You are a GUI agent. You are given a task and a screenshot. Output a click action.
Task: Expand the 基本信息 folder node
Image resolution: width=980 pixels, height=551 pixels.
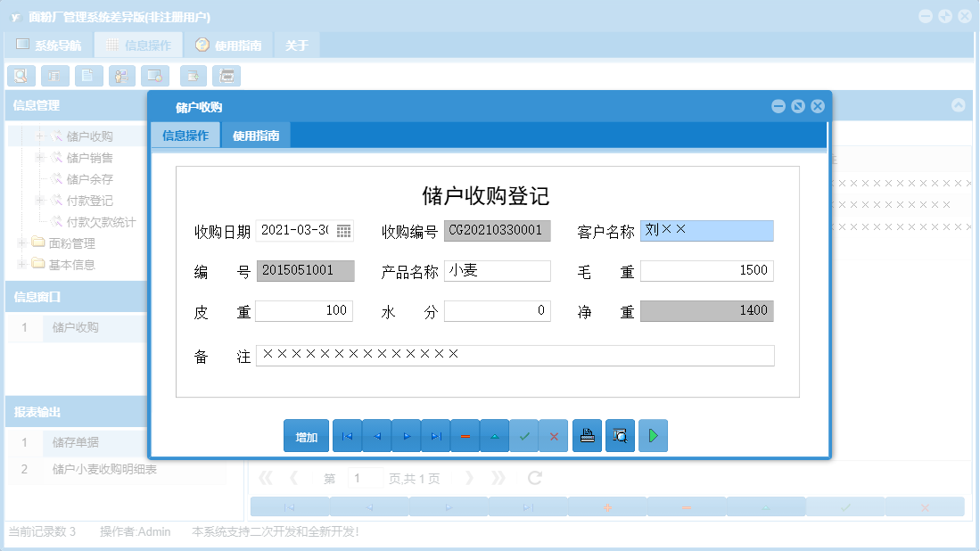(21, 264)
